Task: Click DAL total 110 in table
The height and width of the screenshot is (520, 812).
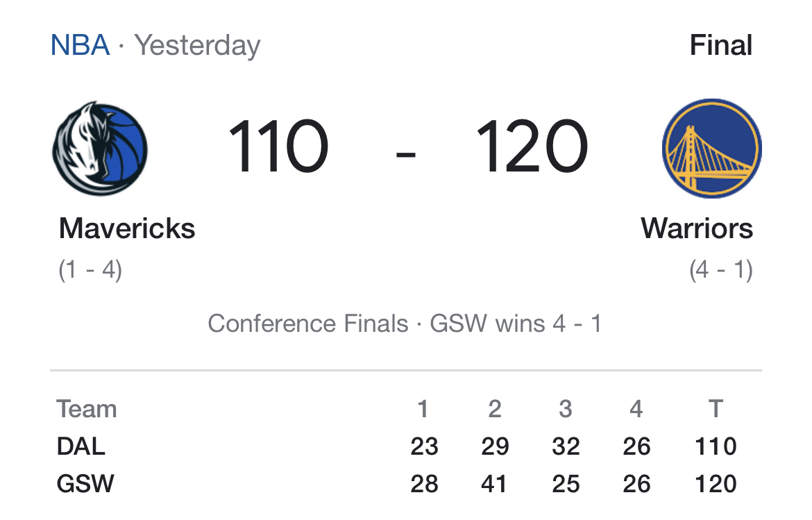Action: [x=716, y=446]
